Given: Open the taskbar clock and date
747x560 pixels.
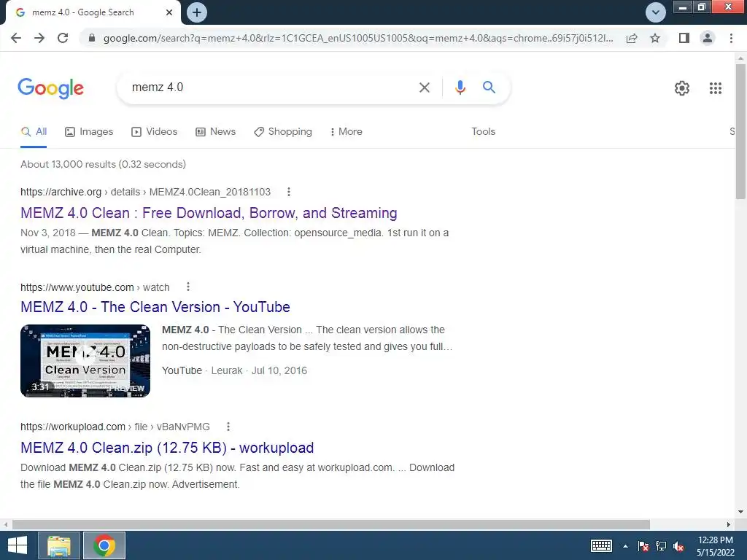Looking at the screenshot, I should [x=716, y=546].
